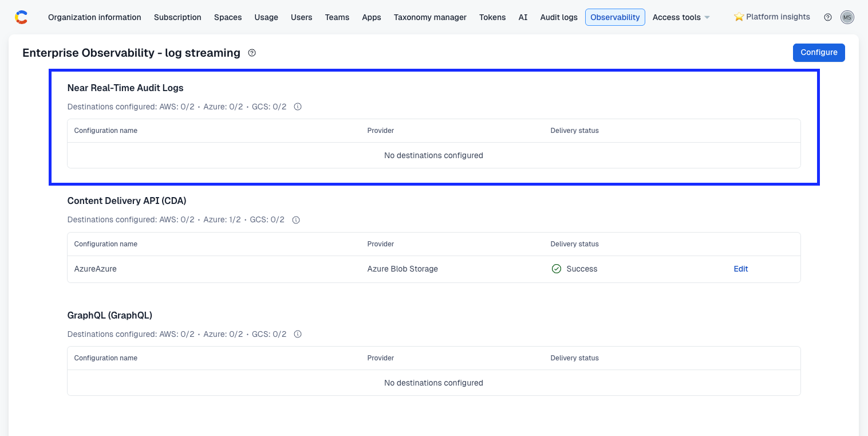Click Provider header in Audit Logs table
The width and height of the screenshot is (868, 436).
[381, 131]
